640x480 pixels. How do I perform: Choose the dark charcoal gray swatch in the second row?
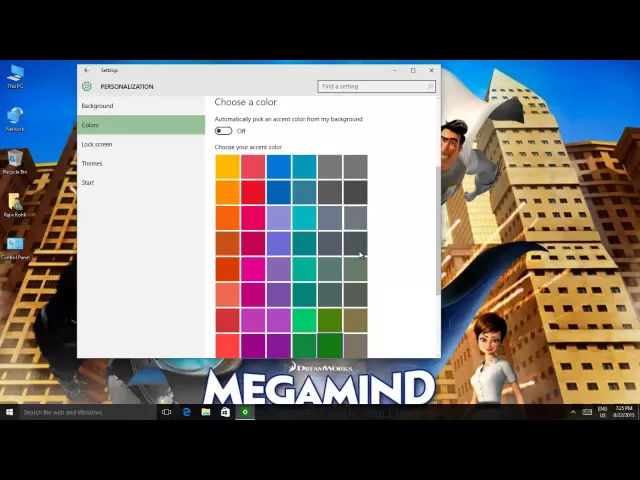coord(356,192)
